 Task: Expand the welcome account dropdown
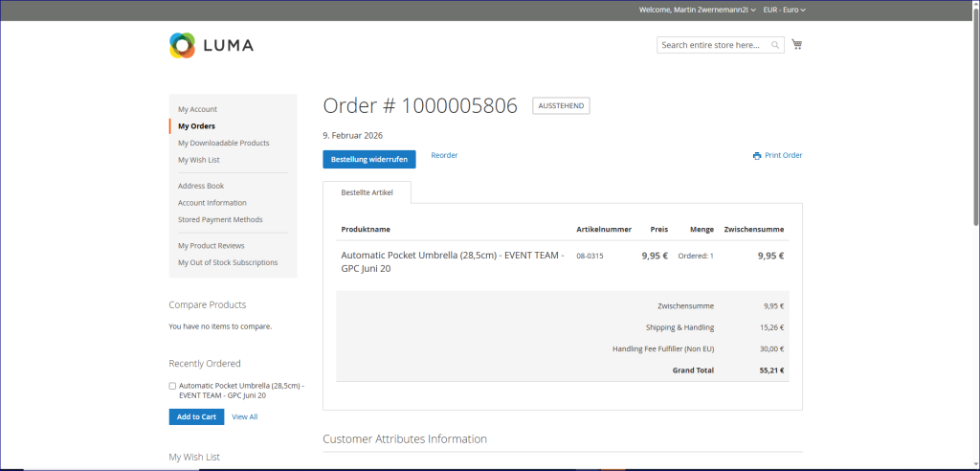click(x=697, y=10)
